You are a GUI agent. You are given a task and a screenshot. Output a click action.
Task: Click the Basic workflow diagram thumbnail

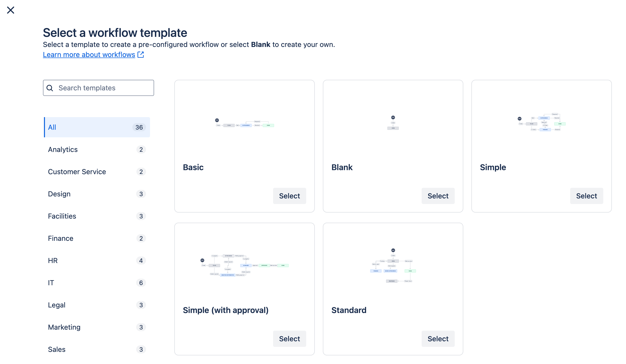tap(245, 123)
